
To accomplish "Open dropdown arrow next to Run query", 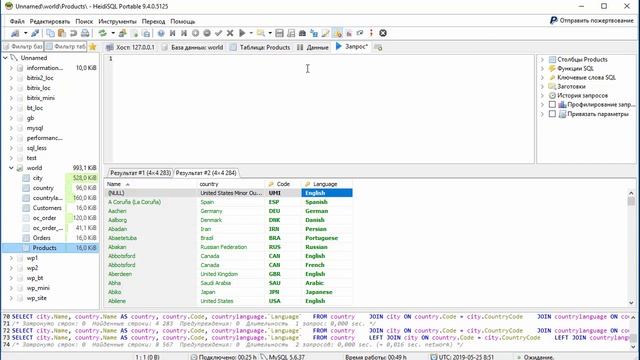I will tap(251, 33).
